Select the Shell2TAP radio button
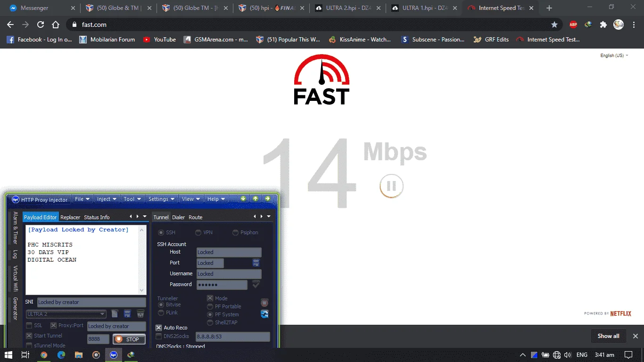Image resolution: width=644 pixels, height=362 pixels. tap(210, 322)
